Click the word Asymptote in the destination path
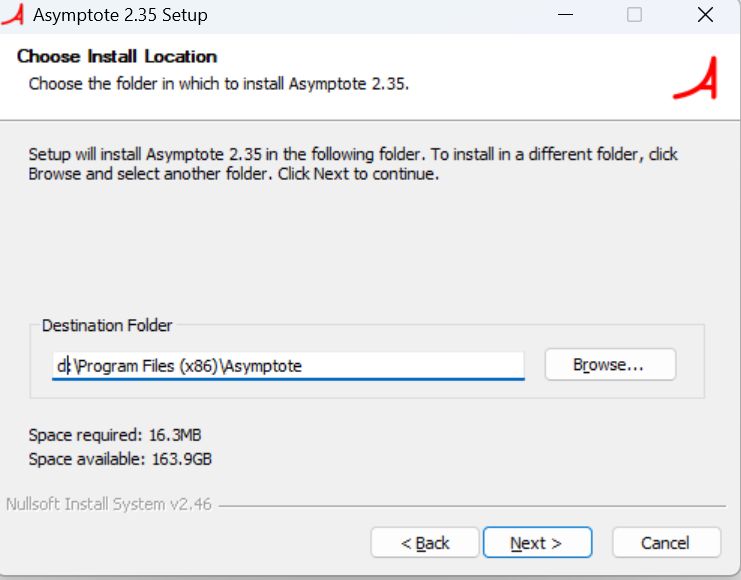Viewport: 741px width, 580px height. (263, 366)
